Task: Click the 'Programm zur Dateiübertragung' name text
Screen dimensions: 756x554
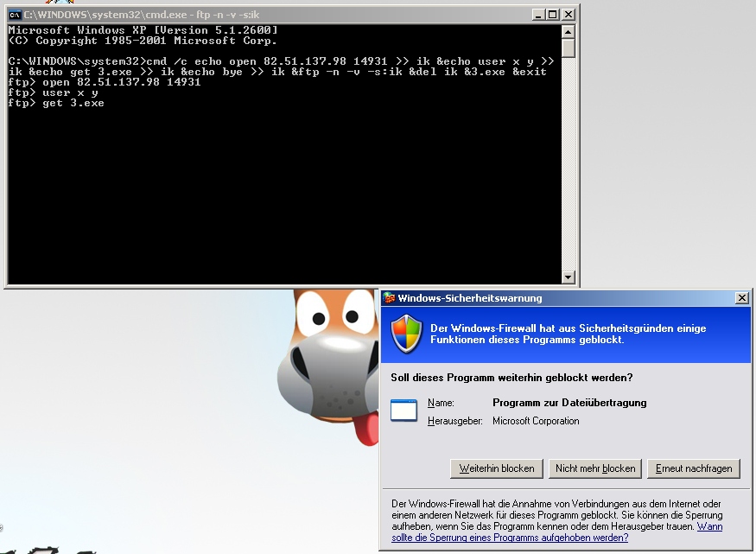Action: click(569, 403)
